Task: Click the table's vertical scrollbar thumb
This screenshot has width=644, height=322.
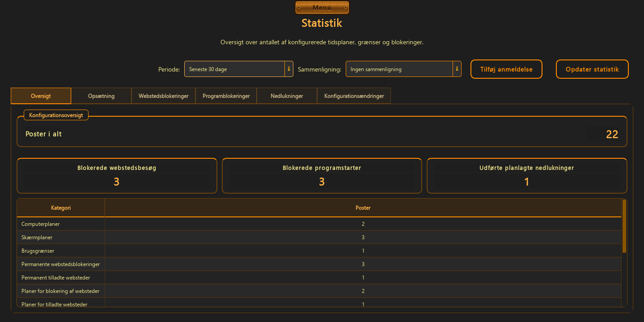Action: click(624, 226)
